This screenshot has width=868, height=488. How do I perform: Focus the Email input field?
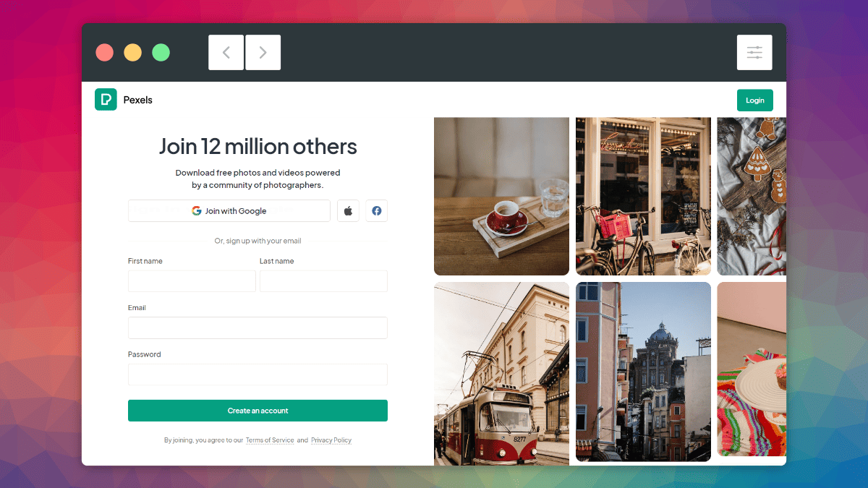tap(258, 328)
